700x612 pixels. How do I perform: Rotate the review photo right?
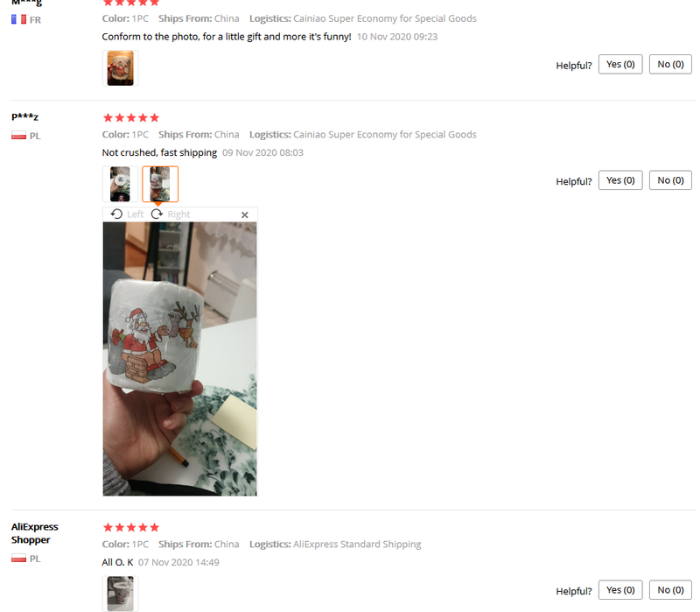(x=171, y=215)
